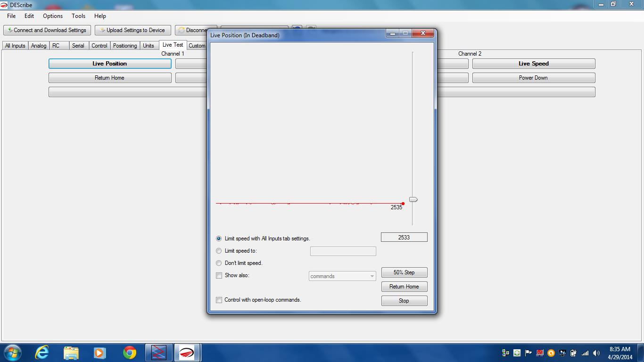The width and height of the screenshot is (644, 362).
Task: Click the DEScribe logo in title bar
Action: coord(4,5)
